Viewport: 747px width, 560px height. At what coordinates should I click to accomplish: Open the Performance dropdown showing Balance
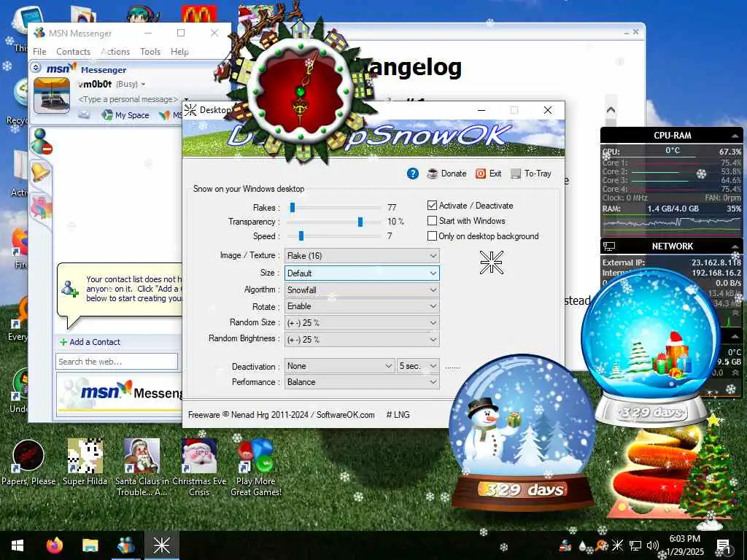click(362, 382)
